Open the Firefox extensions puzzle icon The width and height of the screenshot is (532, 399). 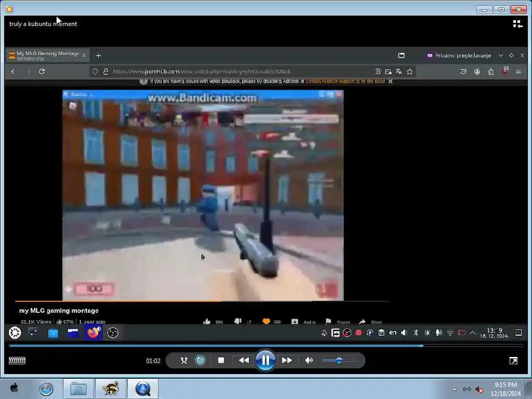pyautogui.click(x=491, y=72)
